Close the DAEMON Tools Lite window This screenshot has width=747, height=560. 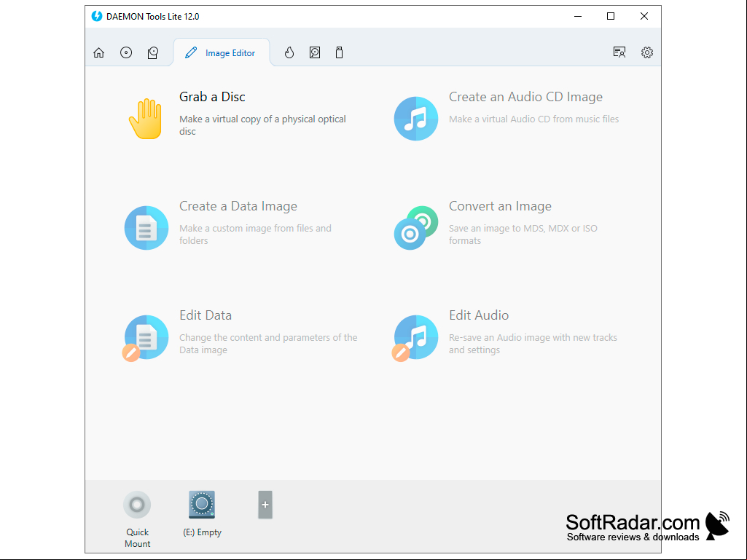[x=644, y=16]
